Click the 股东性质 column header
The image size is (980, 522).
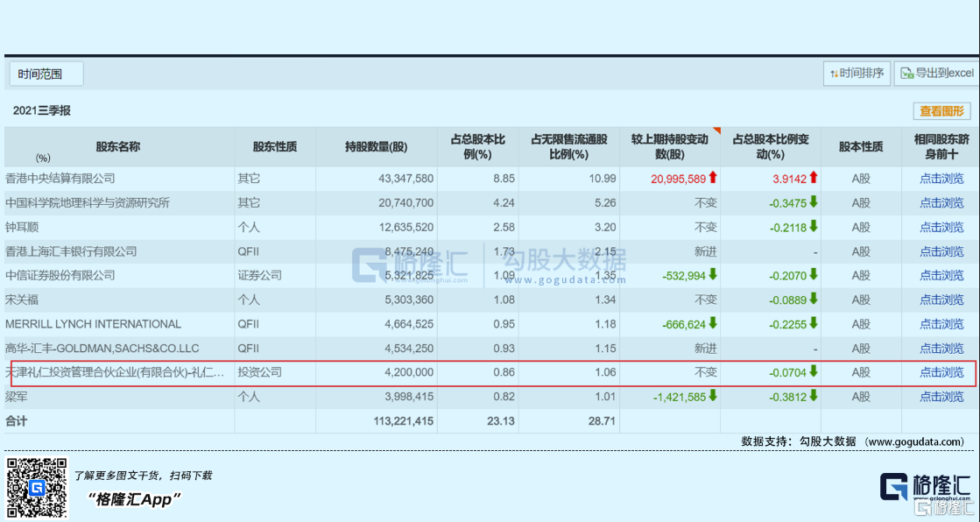(275, 147)
